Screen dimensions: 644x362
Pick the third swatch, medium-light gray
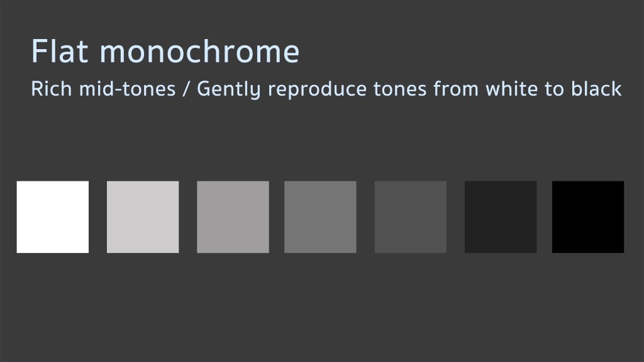click(x=233, y=217)
